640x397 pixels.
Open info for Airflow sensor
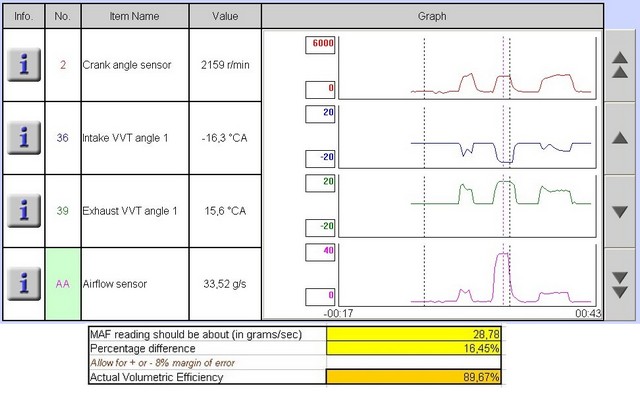pos(24,284)
